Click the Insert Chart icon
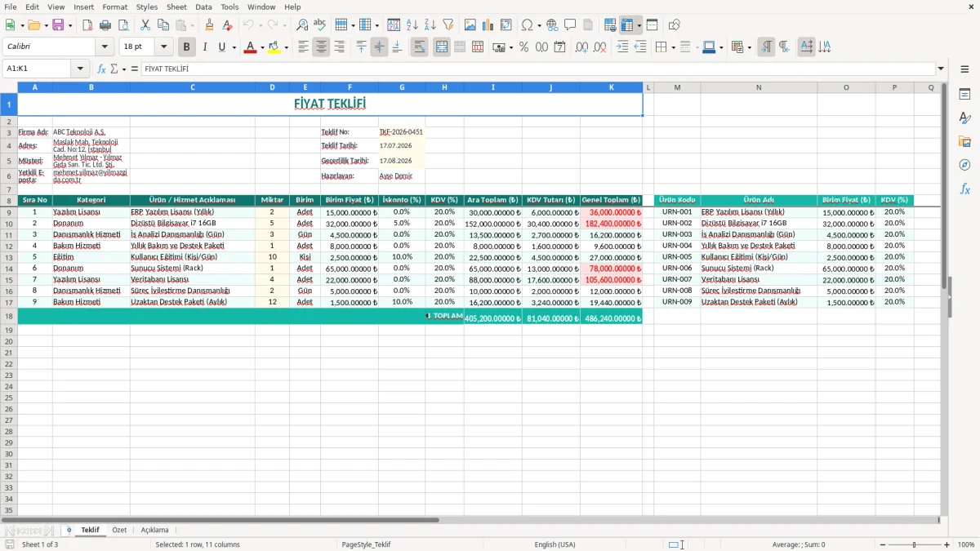The image size is (980, 551). coord(488,25)
